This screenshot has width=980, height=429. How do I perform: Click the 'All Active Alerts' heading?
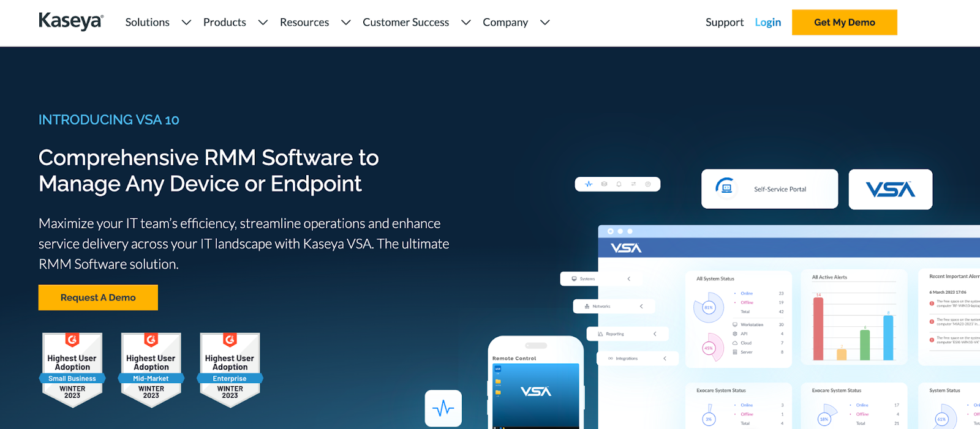click(x=829, y=277)
